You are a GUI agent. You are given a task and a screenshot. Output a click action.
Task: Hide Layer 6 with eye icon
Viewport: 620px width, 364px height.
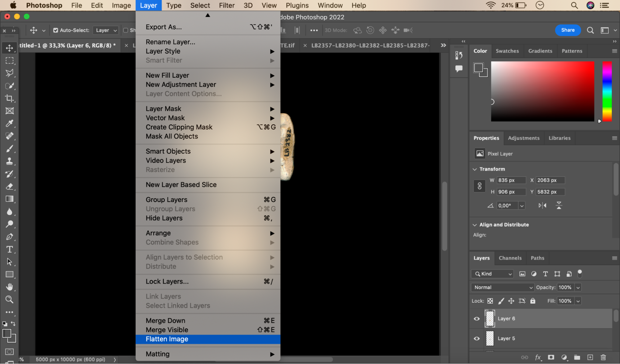(477, 318)
